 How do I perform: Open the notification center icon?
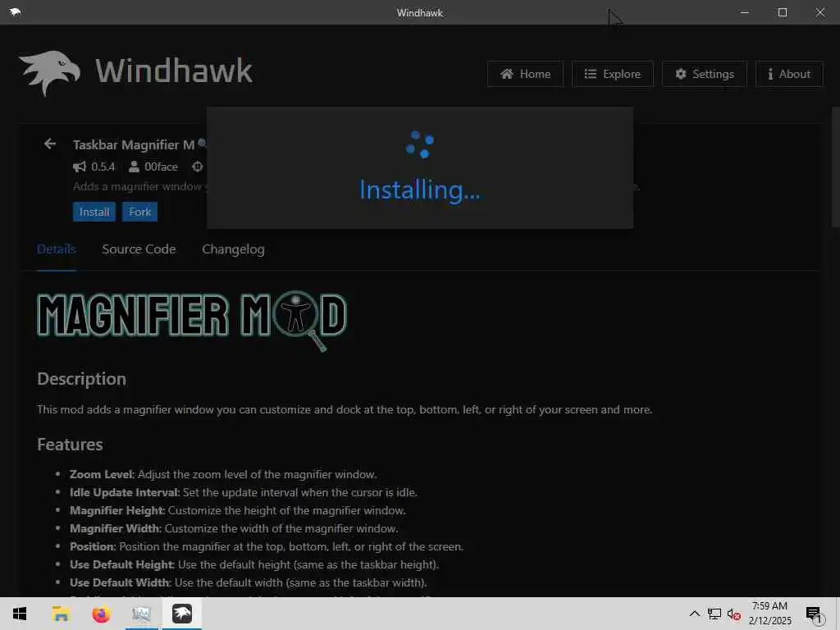[x=814, y=614]
